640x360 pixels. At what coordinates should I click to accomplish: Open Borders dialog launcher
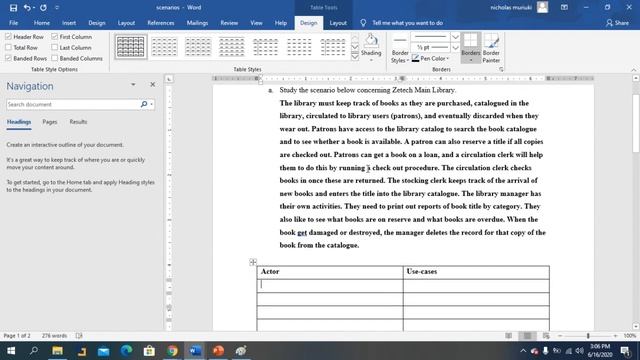501,69
